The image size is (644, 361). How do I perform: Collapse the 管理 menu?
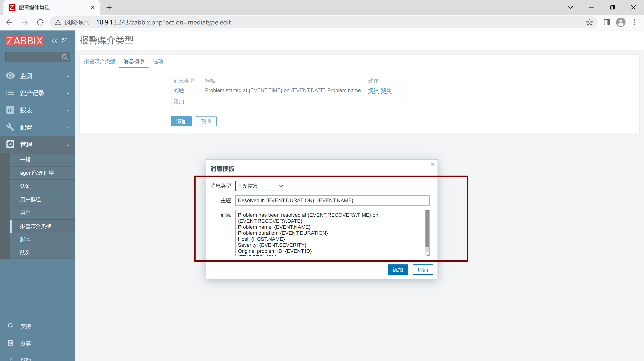pos(68,145)
